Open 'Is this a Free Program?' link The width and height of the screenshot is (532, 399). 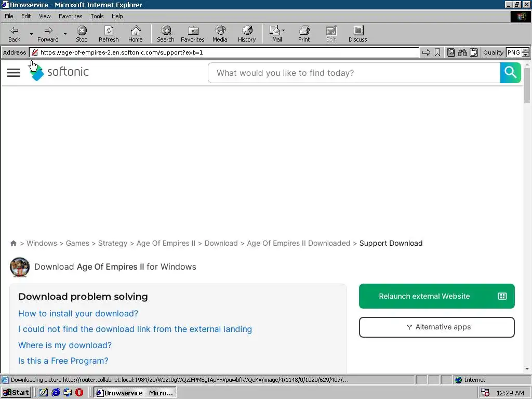tap(63, 361)
